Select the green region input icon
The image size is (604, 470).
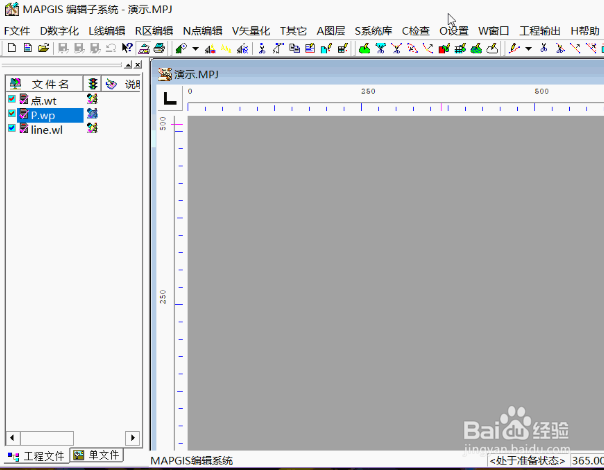click(x=364, y=49)
